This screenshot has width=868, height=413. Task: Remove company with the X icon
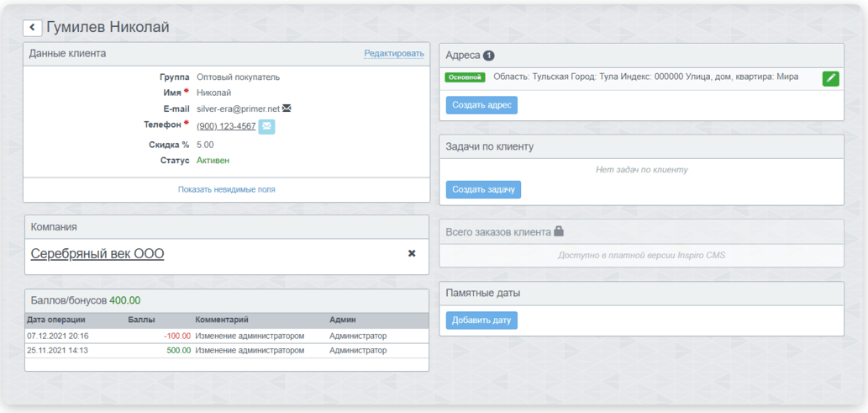[x=412, y=253]
